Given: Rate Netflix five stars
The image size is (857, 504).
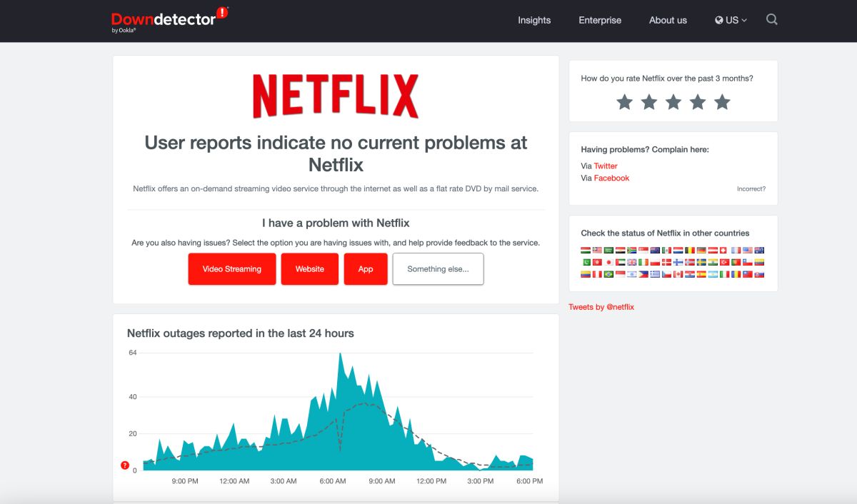Looking at the screenshot, I should click(x=722, y=102).
